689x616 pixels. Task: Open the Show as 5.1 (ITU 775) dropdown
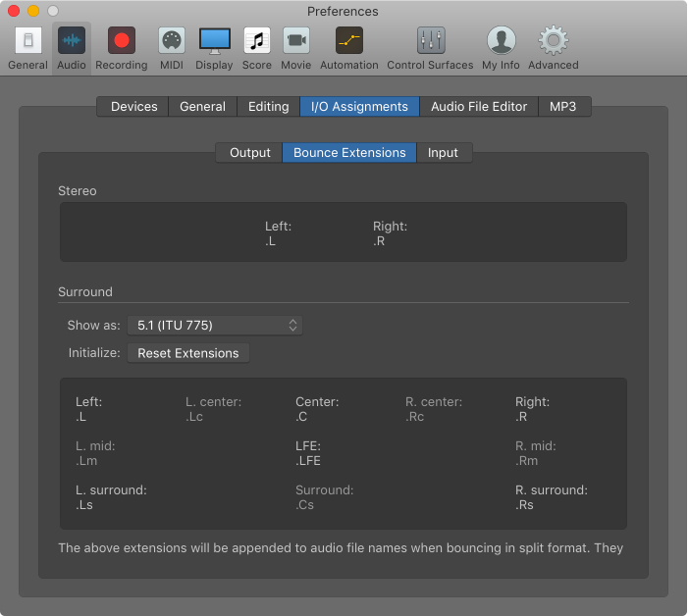[x=215, y=326]
